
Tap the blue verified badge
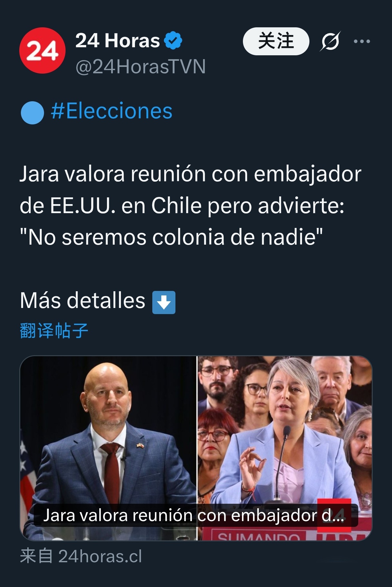point(173,41)
